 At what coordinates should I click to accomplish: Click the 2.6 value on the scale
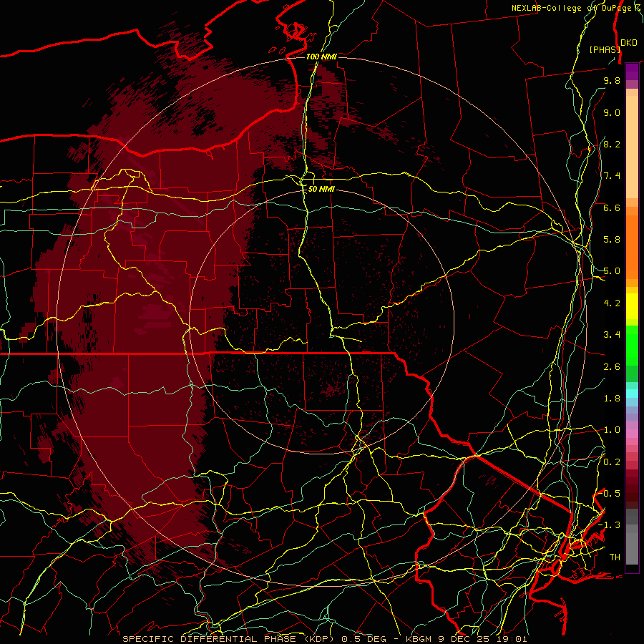point(612,367)
